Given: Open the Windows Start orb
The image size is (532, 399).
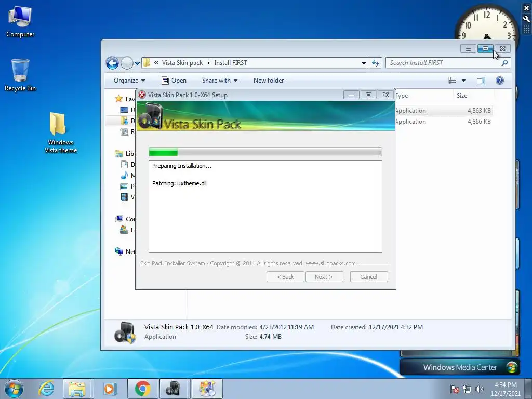Looking at the screenshot, I should coord(14,389).
